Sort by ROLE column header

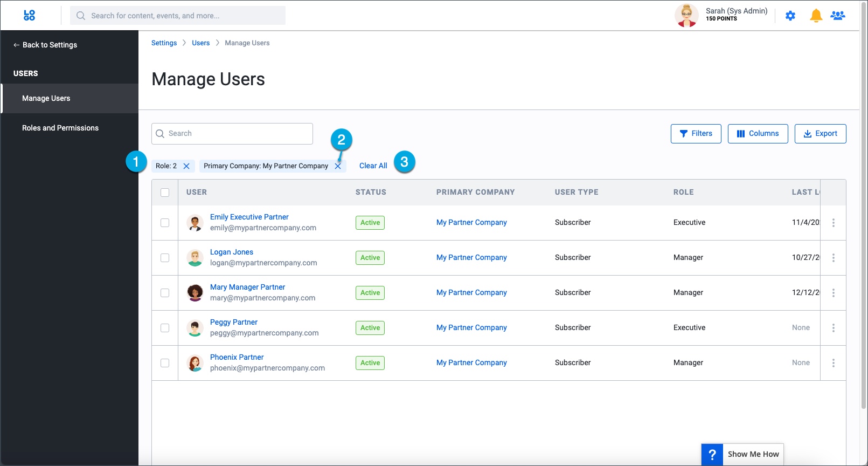(683, 192)
